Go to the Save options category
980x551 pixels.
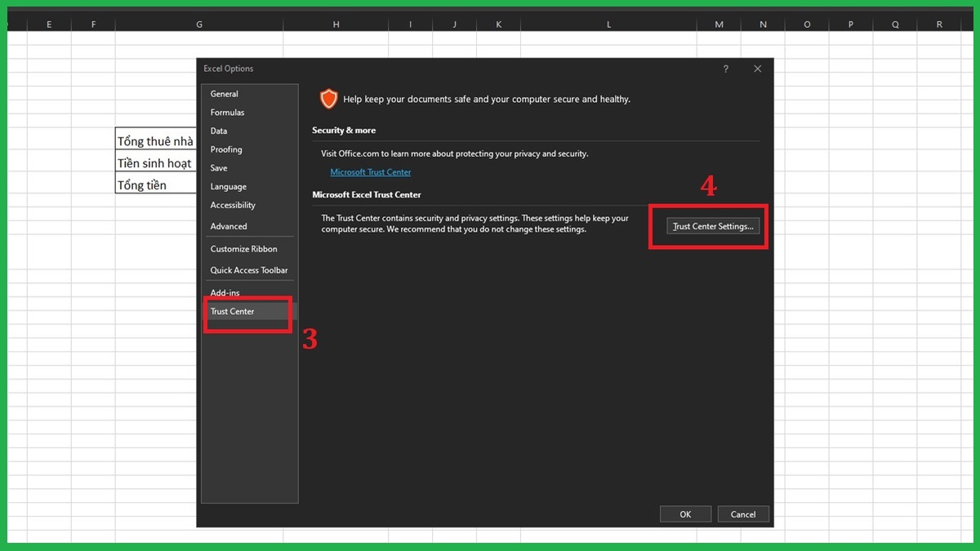(x=219, y=168)
